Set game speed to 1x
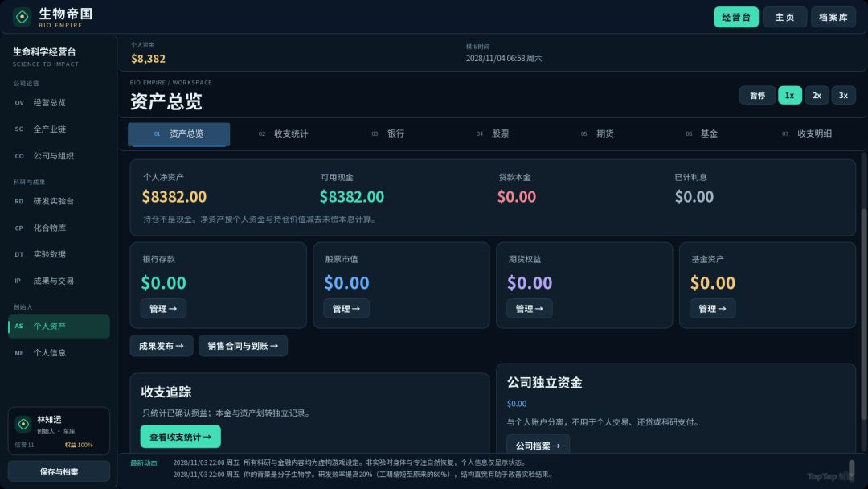 coord(789,95)
